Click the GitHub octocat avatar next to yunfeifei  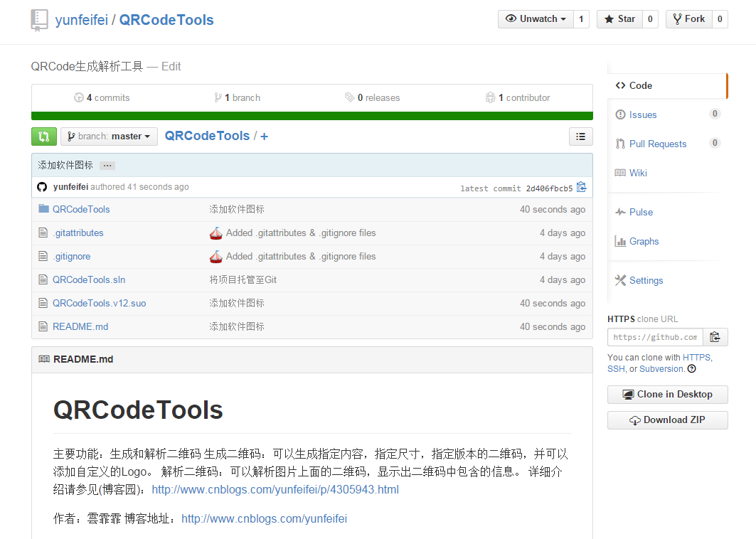tap(43, 187)
